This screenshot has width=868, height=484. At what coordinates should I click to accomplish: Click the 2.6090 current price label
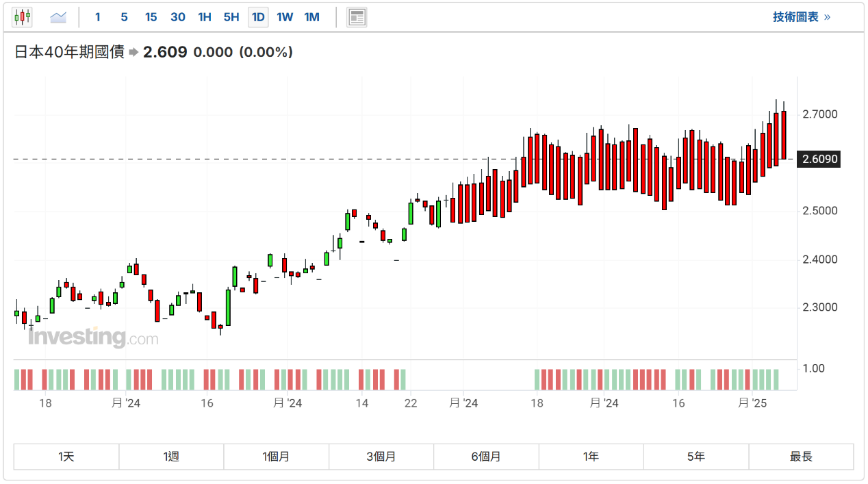(819, 160)
